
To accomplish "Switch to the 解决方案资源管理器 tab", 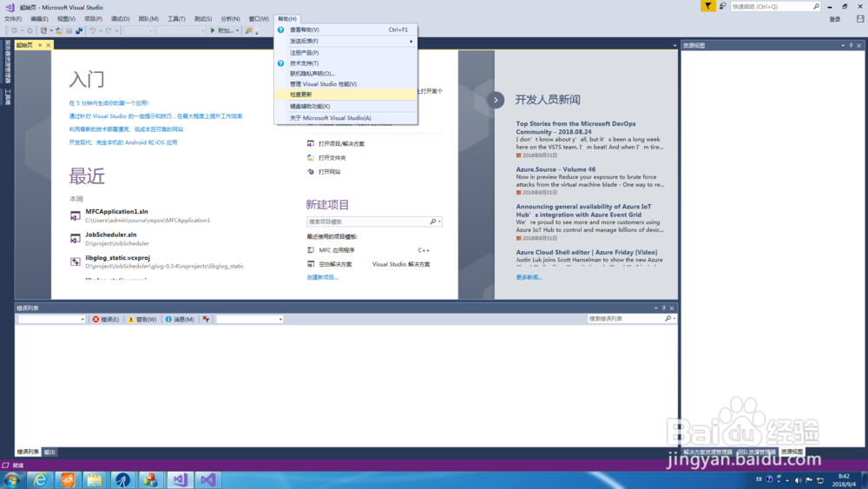I will pyautogui.click(x=707, y=452).
